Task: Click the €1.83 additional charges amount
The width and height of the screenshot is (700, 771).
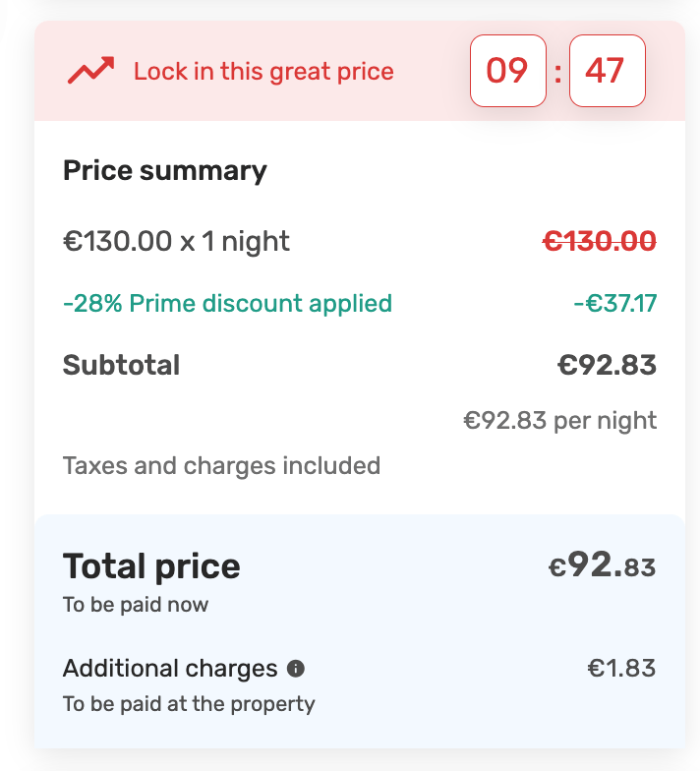Action: pyautogui.click(x=621, y=669)
